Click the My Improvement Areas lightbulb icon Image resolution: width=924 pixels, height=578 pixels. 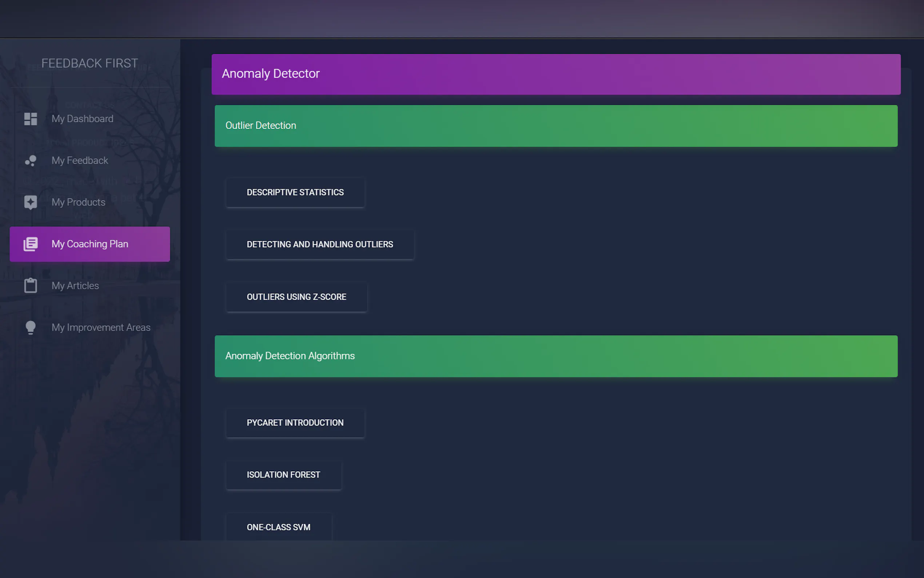tap(31, 327)
